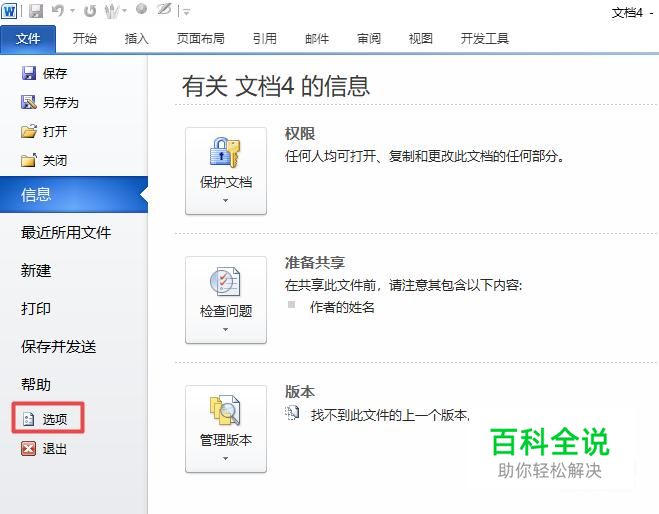Click the text 任何人均可打开、复制和更改此文档的任何部分
The height and width of the screenshot is (514, 659).
424,156
